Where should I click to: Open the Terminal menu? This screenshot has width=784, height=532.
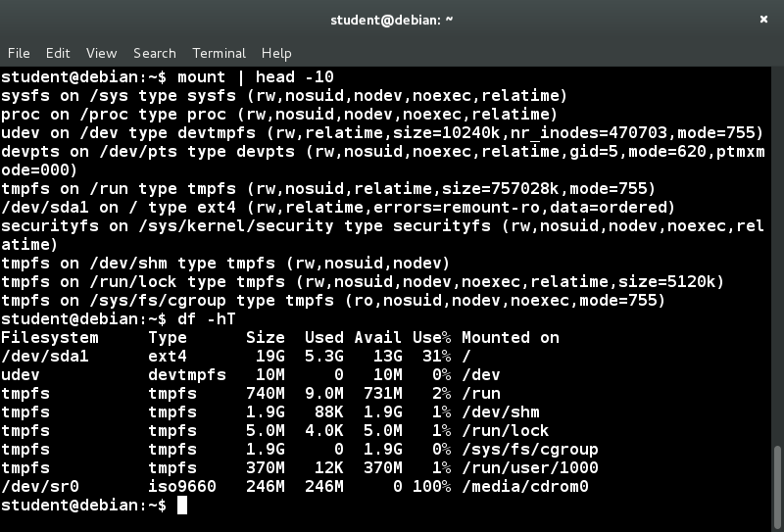(219, 53)
